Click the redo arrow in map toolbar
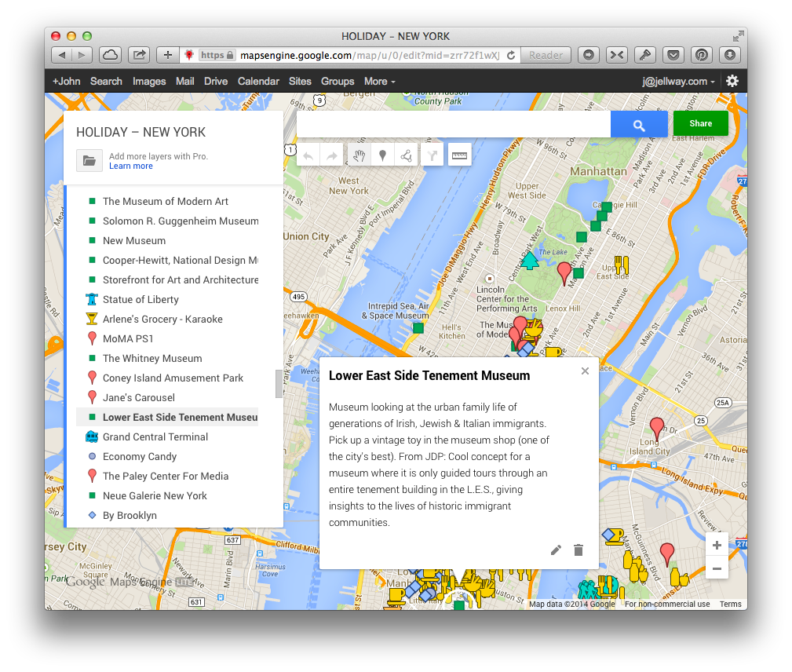 tap(331, 155)
